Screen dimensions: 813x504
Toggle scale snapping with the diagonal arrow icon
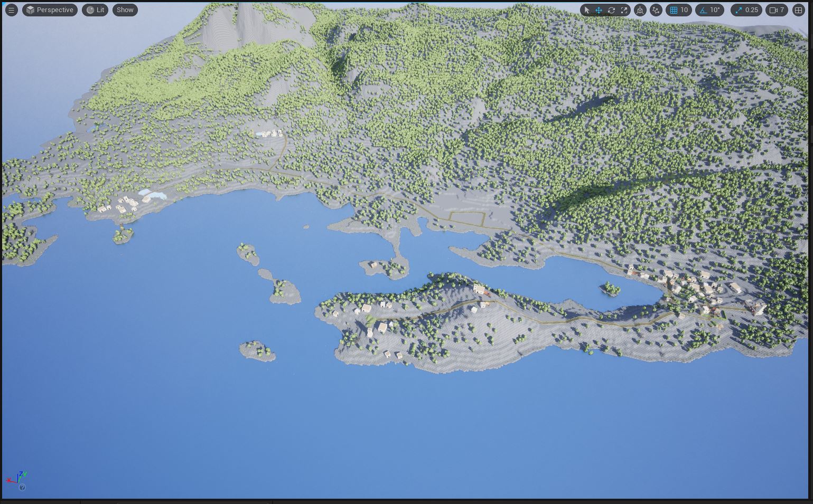[x=739, y=10]
